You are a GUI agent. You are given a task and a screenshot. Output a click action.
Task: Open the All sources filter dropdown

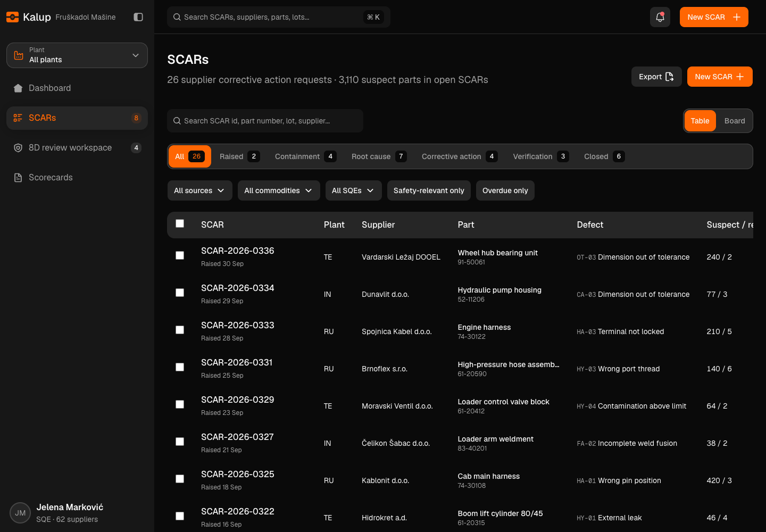(x=199, y=190)
